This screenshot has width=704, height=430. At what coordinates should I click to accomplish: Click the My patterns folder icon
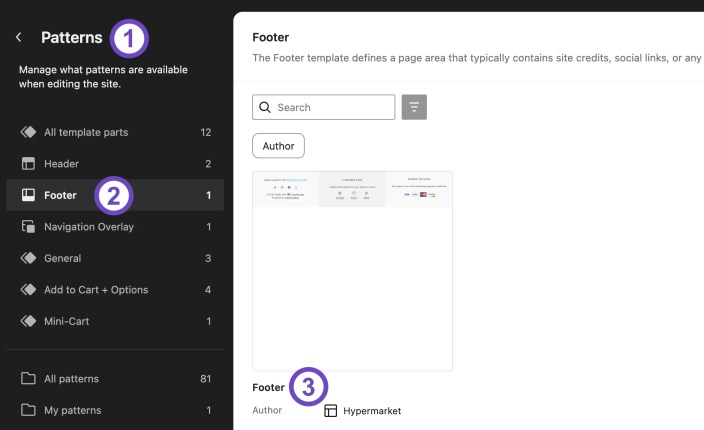tap(28, 410)
